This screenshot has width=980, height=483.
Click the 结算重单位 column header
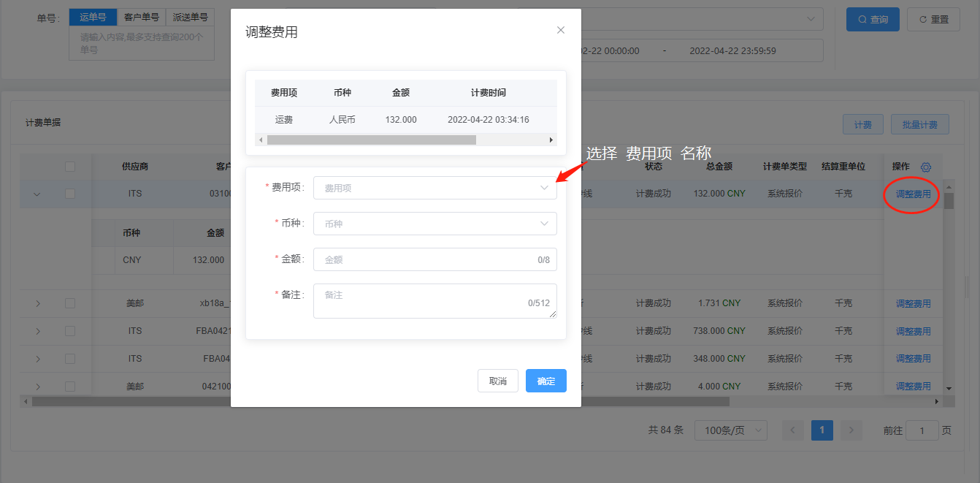tap(843, 167)
